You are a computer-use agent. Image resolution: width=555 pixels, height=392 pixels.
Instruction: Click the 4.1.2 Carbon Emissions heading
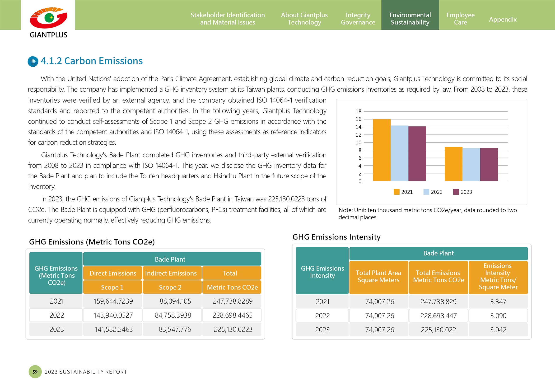pyautogui.click(x=92, y=61)
